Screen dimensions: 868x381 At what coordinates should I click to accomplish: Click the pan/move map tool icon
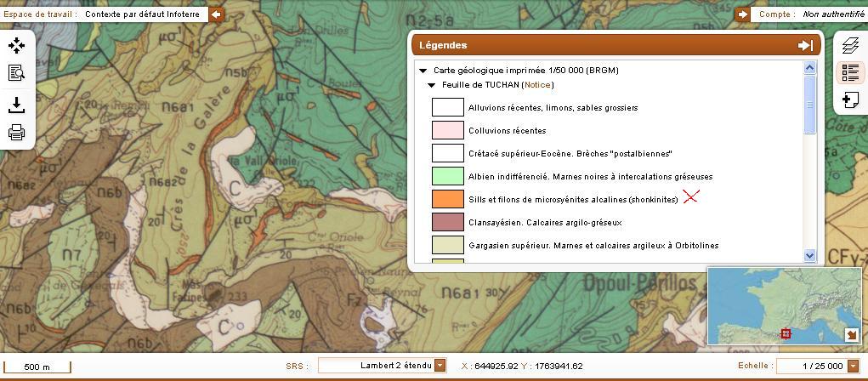pyautogui.click(x=16, y=46)
